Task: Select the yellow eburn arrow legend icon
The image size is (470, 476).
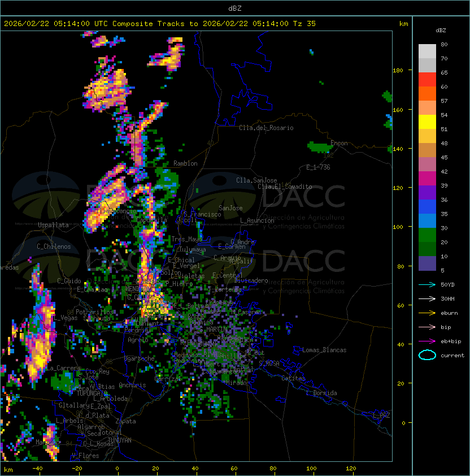Action: coord(427,313)
